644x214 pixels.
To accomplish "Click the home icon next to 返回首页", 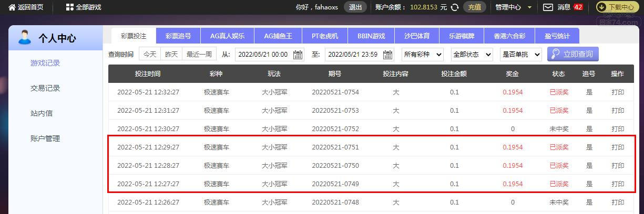I will click(12, 7).
